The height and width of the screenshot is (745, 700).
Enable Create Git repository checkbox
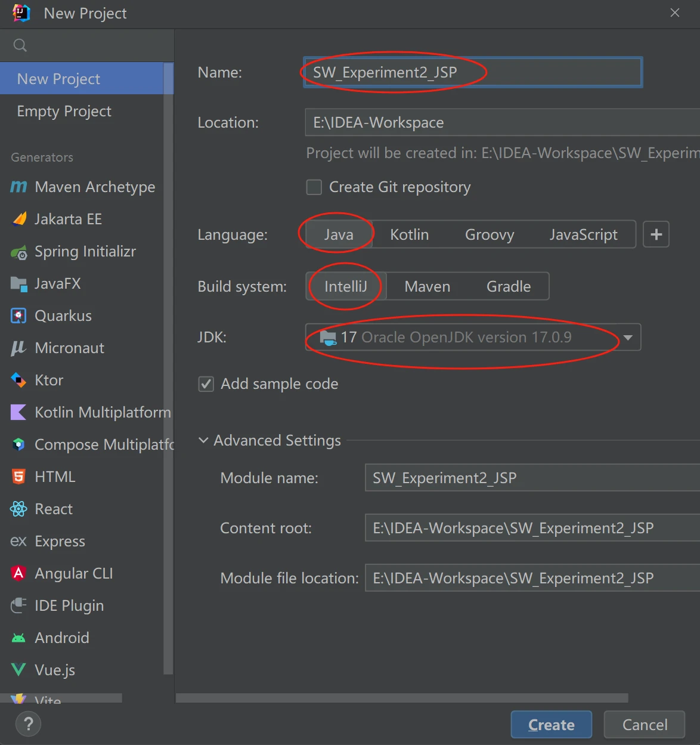tap(314, 187)
